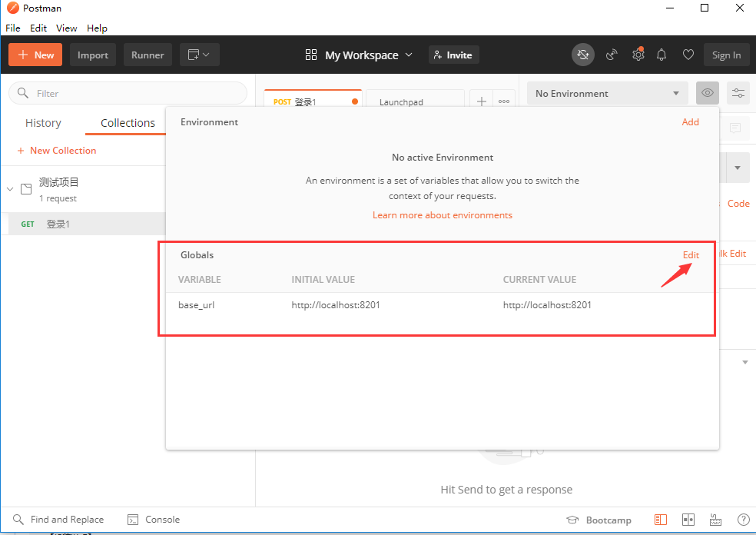Open the View menu
756x535 pixels.
tap(67, 28)
